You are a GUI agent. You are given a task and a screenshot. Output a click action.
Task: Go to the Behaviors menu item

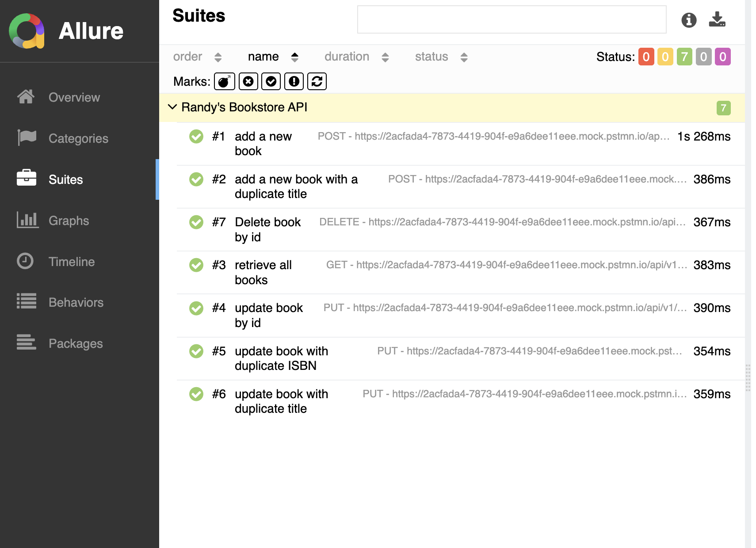(76, 302)
